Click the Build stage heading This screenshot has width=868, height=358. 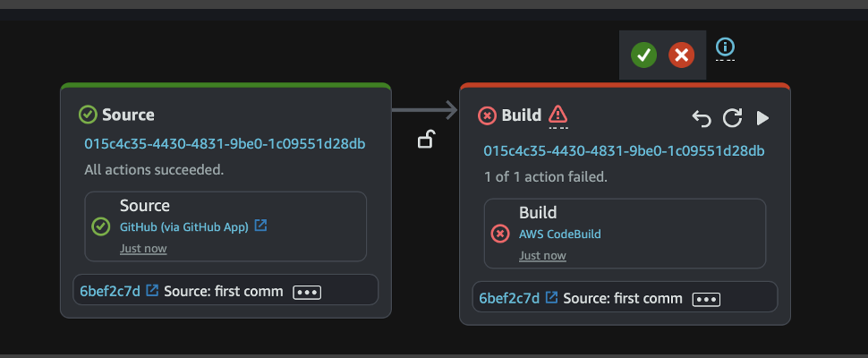[x=522, y=115]
